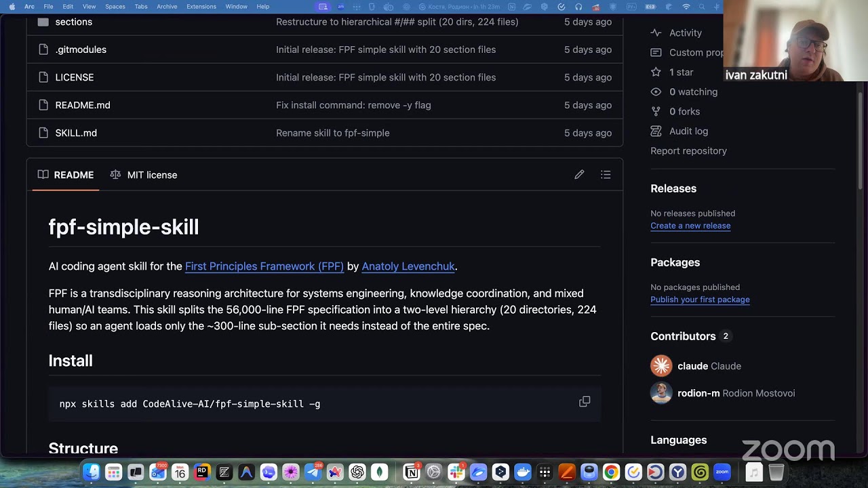Open Telegram from the Dock
The image size is (868, 488).
(313, 472)
